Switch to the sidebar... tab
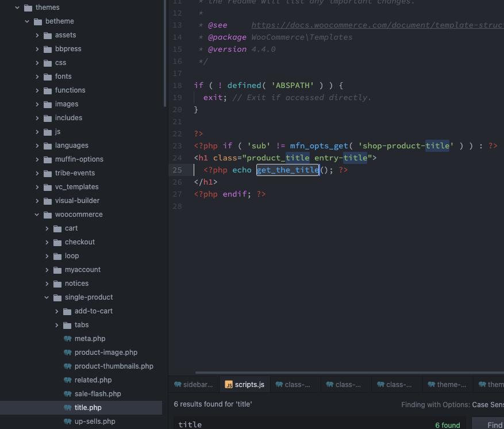 (194, 385)
